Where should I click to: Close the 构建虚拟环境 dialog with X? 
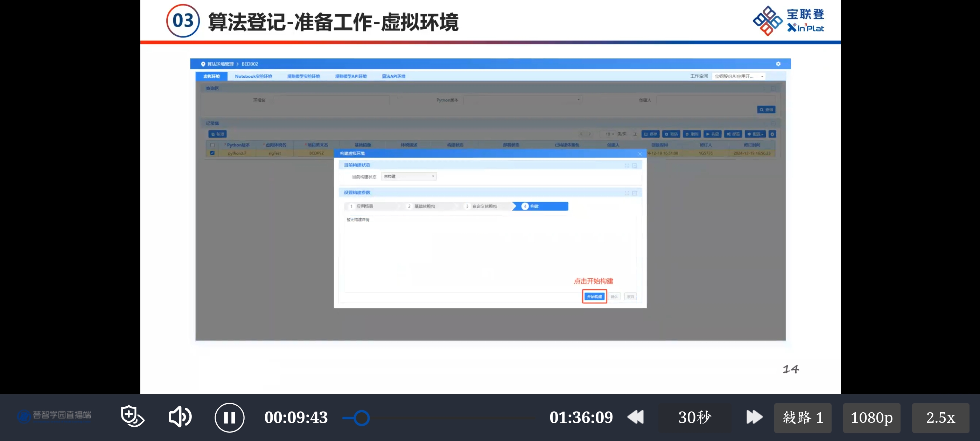click(x=640, y=154)
